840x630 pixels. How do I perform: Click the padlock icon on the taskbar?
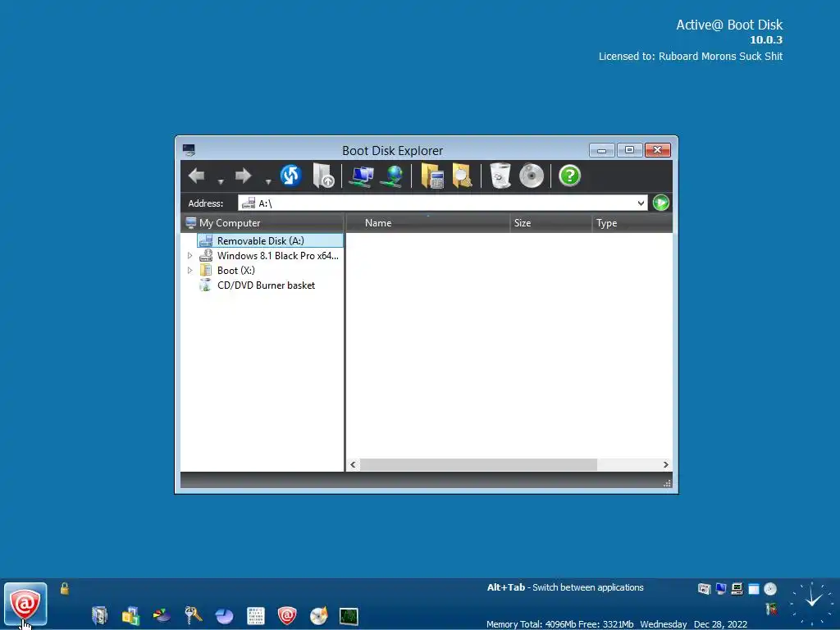pos(64,589)
